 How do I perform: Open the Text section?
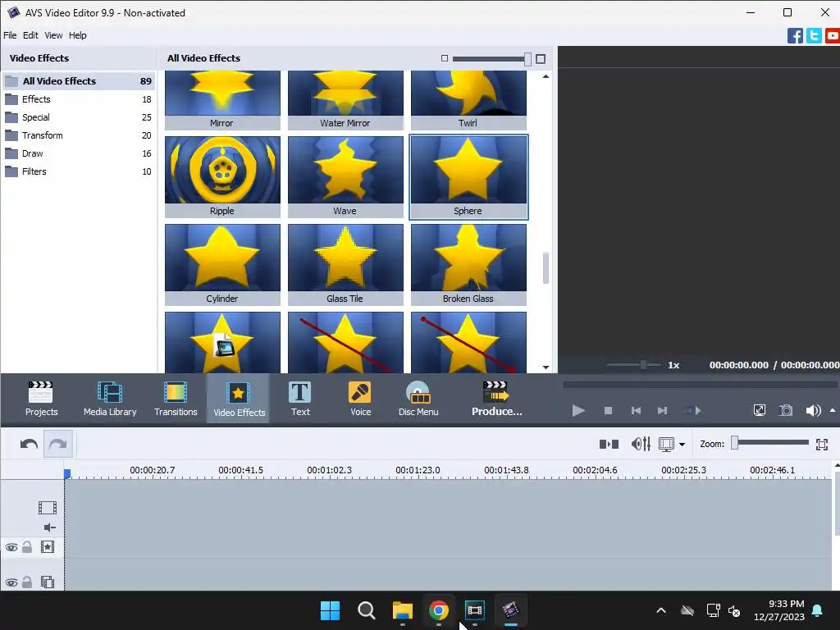300,399
